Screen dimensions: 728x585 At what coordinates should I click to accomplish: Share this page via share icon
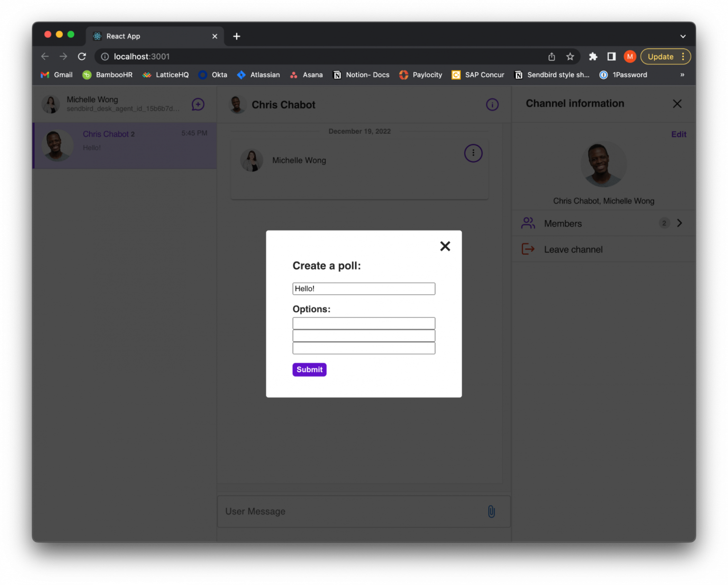tap(552, 56)
